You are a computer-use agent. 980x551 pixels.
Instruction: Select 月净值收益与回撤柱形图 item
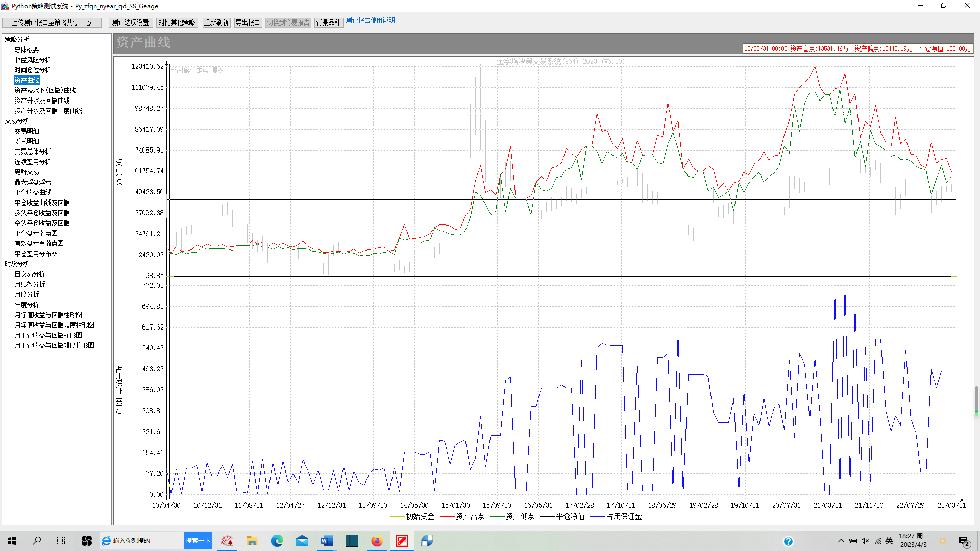click(x=48, y=315)
